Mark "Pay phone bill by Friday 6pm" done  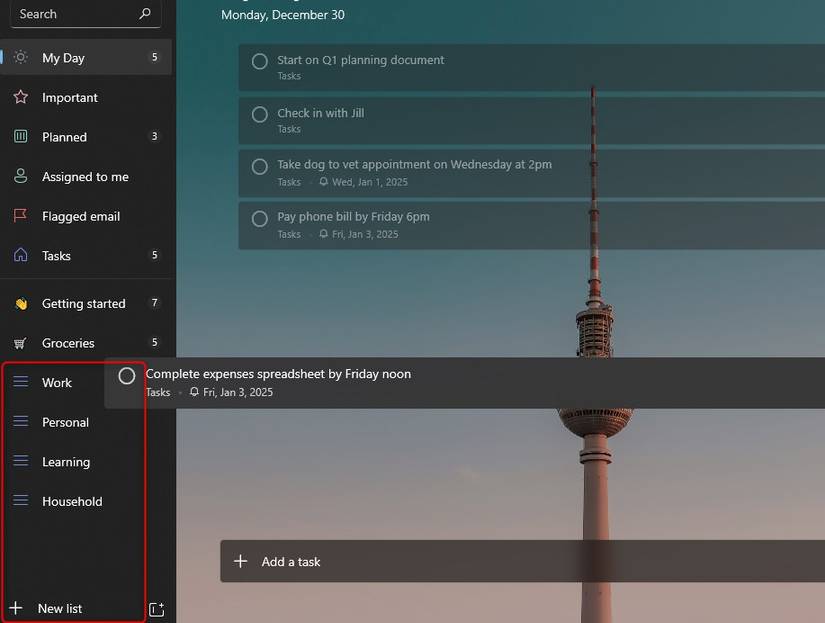coord(259,220)
